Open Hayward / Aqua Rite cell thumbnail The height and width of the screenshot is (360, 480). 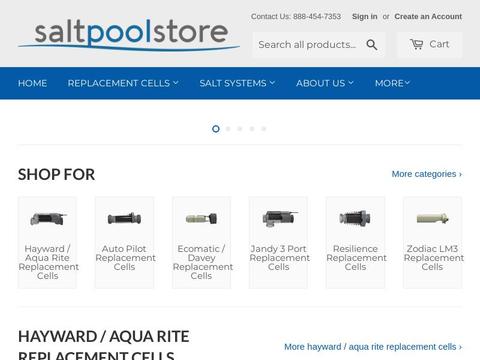(48, 219)
